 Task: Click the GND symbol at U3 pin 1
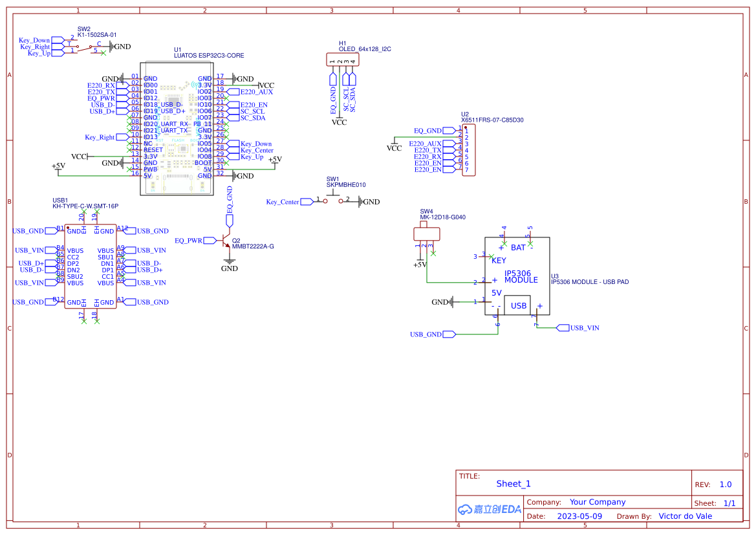(x=443, y=302)
